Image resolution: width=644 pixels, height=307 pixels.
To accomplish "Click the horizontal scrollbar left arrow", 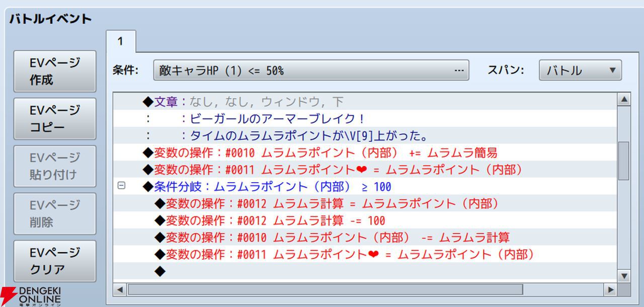I will (x=120, y=290).
